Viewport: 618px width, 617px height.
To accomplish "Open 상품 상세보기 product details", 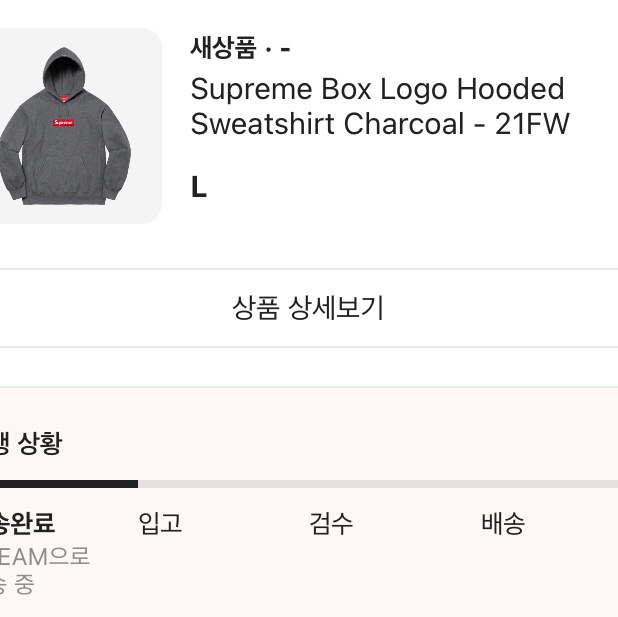I will pyautogui.click(x=309, y=308).
